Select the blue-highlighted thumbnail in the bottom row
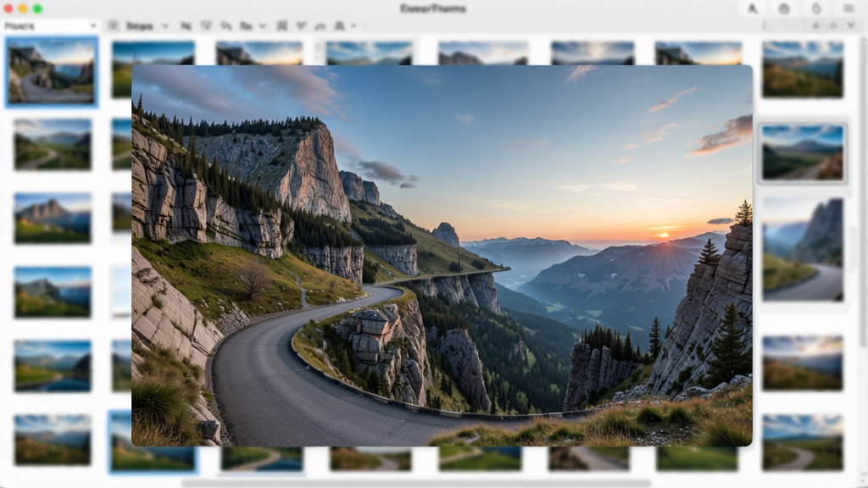Image resolution: width=868 pixels, height=488 pixels. (153, 441)
